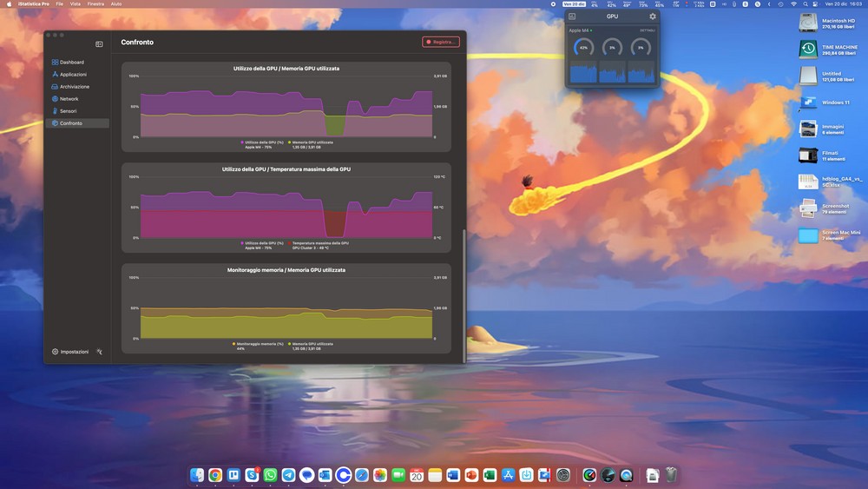The height and width of the screenshot is (489, 868).
Task: Select Archiviazione in the sidebar
Action: [74, 87]
